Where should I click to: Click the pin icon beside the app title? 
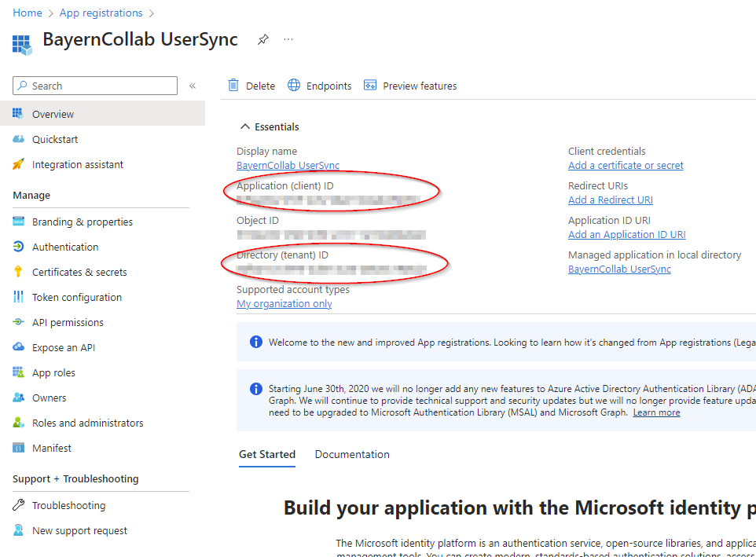[263, 39]
